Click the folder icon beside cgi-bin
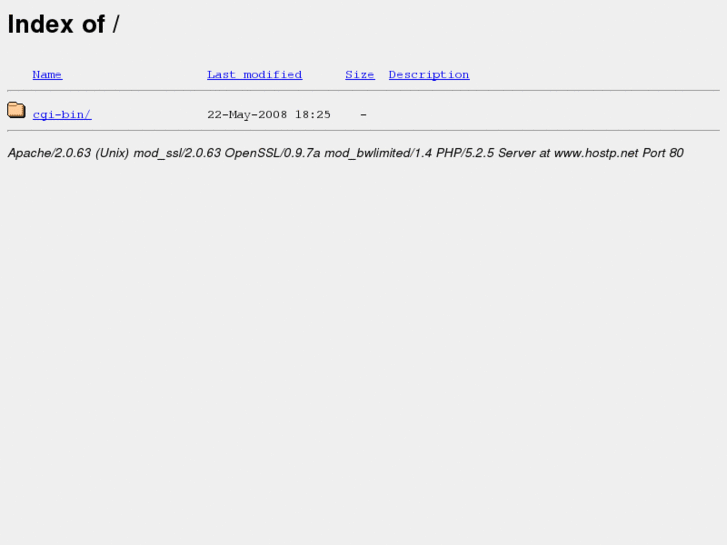727x545 pixels. (x=16, y=110)
